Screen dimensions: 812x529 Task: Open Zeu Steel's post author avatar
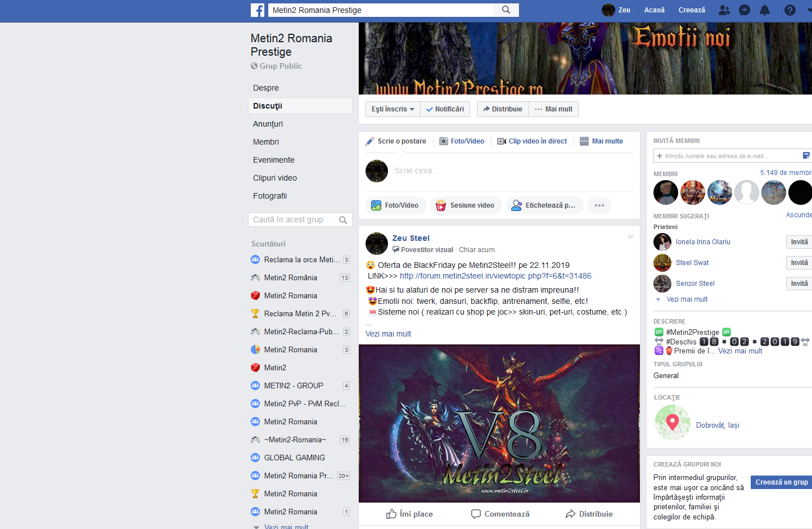pos(377,244)
